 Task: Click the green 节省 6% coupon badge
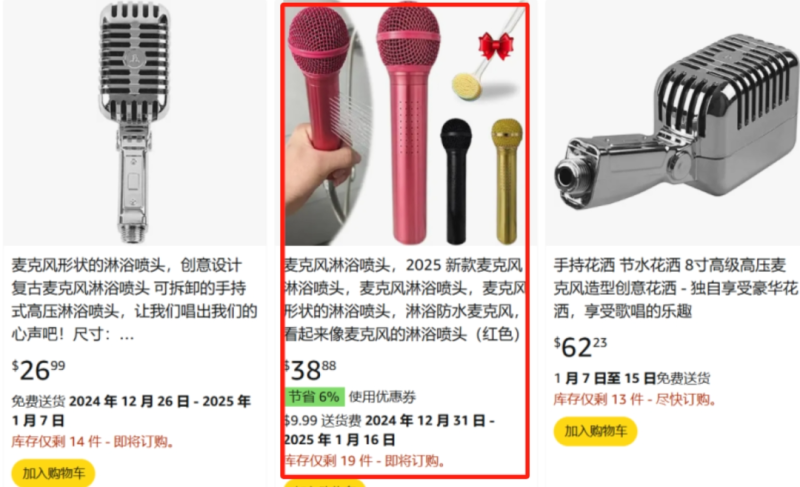click(315, 396)
